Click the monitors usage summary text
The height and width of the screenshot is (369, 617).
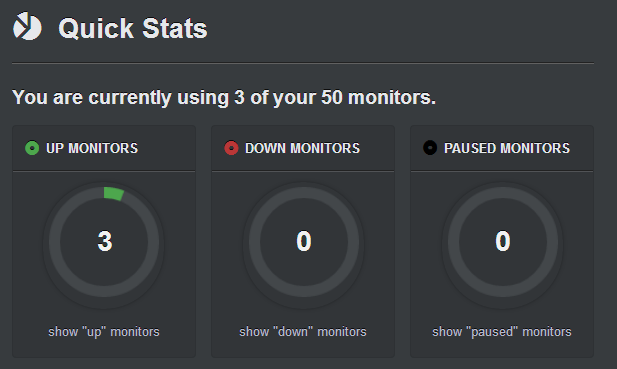(x=224, y=97)
